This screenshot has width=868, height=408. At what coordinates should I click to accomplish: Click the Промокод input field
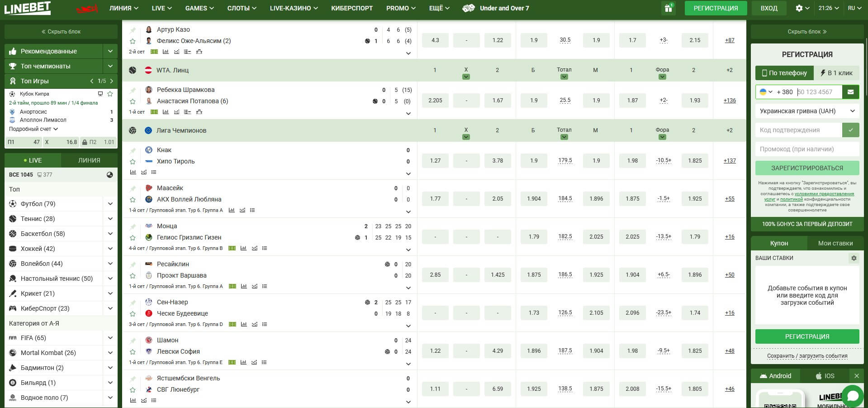[807, 149]
